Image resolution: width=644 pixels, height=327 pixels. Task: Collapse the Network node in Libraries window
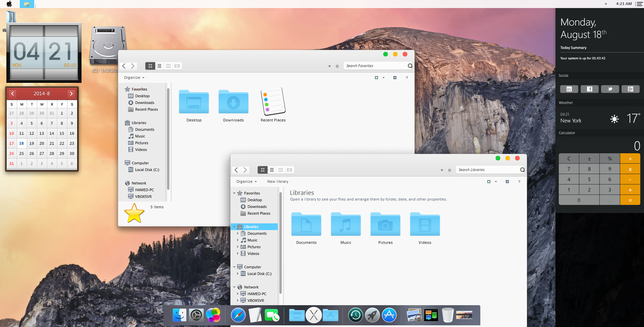tap(234, 287)
